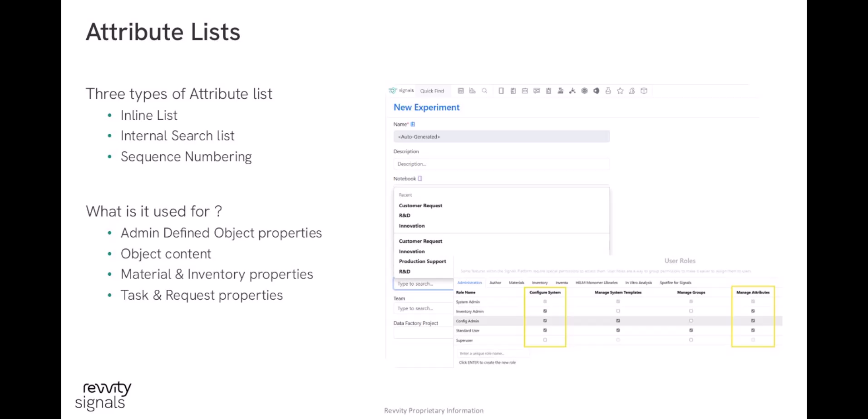The image size is (868, 419).
Task: Click the molecule structure icon in toolbar
Action: point(572,91)
